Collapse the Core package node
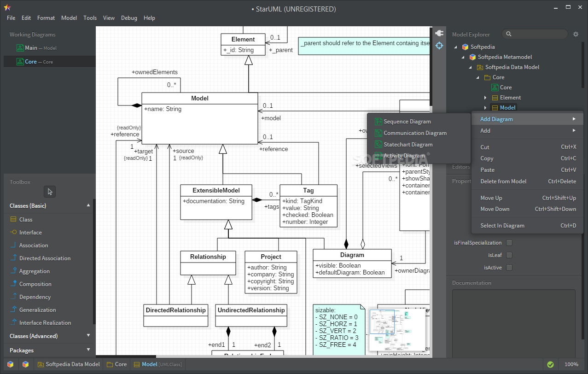The image size is (588, 374). point(478,77)
